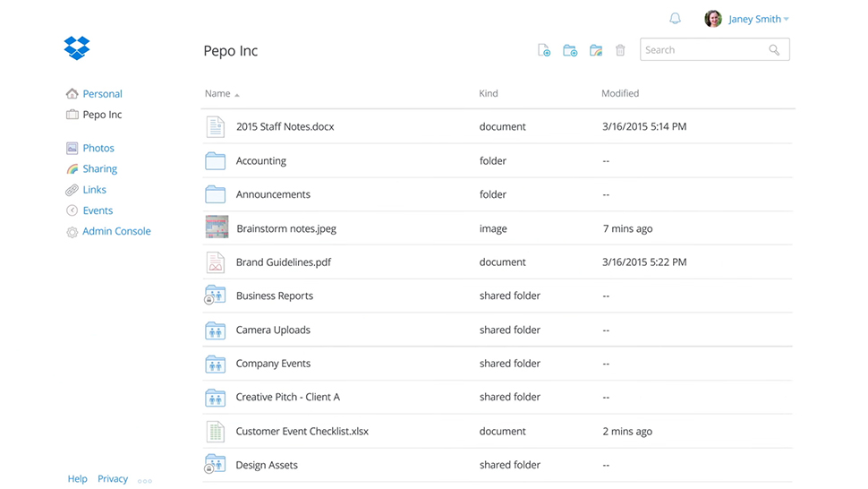Screen dimensions: 868x489
Task: Open the Camera Uploads folder
Action: tap(273, 330)
